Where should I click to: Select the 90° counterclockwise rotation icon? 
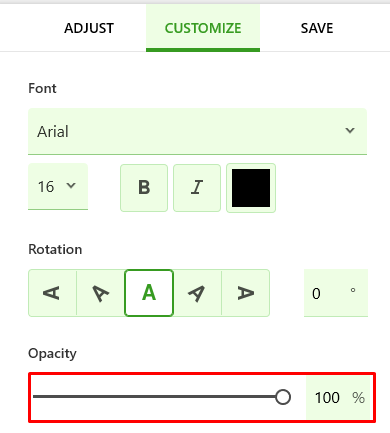tap(52, 293)
